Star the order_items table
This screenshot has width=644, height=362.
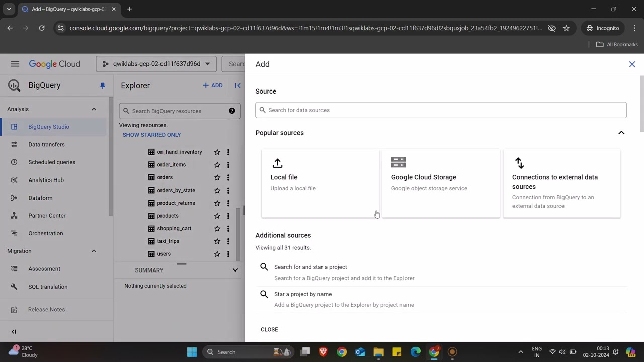(217, 165)
